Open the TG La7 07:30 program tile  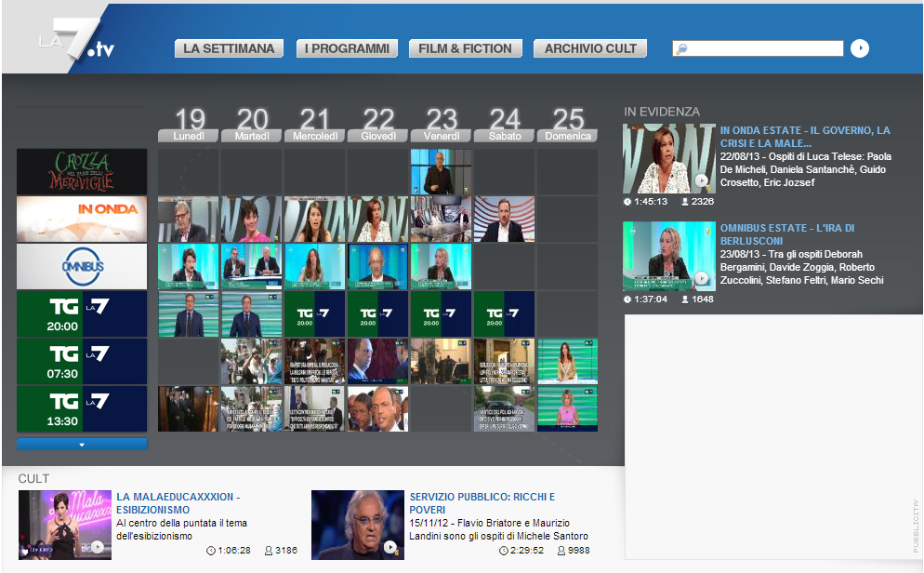click(82, 361)
